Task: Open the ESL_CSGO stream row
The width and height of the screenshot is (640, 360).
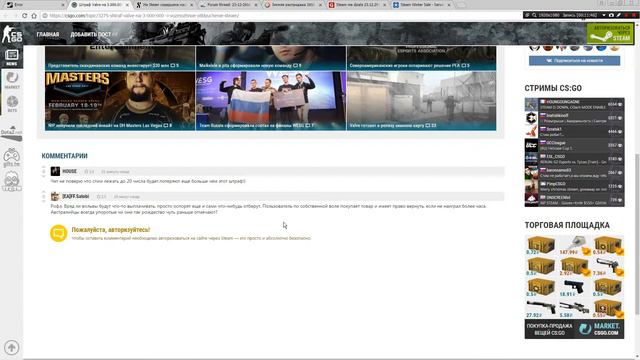Action: click(574, 159)
